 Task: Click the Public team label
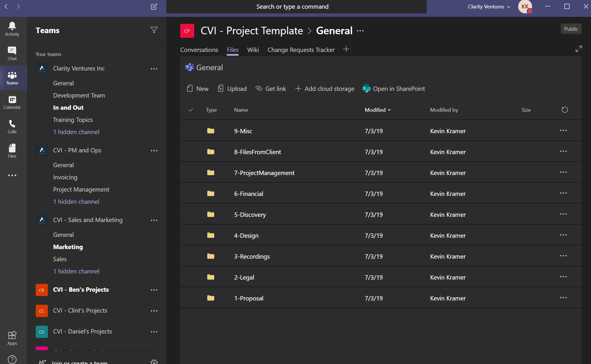coord(571,29)
